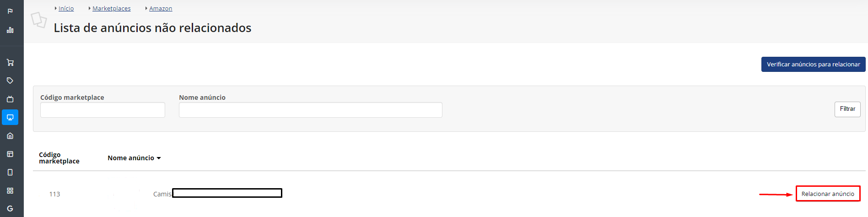Open the layout panel sidebar icon
Screen dimensions: 868x217
click(10, 154)
